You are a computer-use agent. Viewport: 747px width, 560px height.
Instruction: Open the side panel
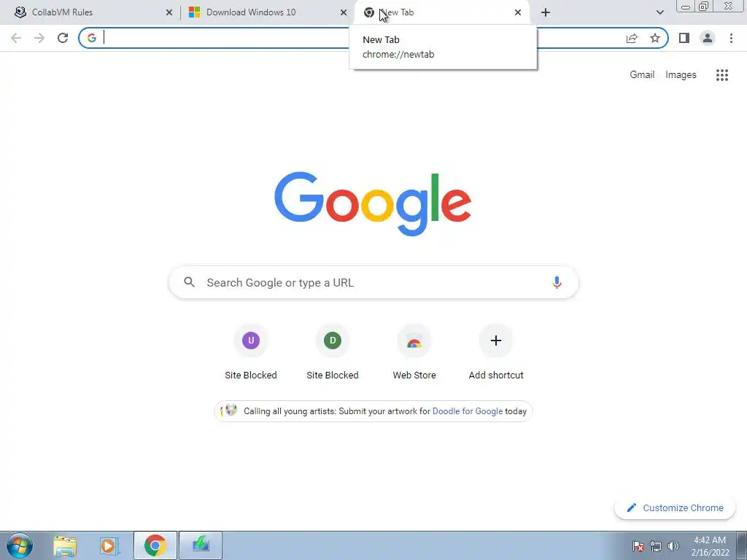(x=684, y=38)
